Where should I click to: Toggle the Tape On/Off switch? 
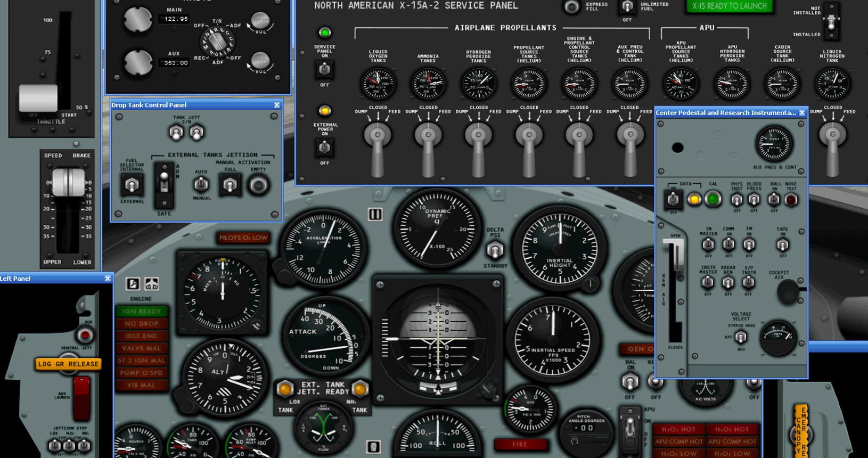782,245
